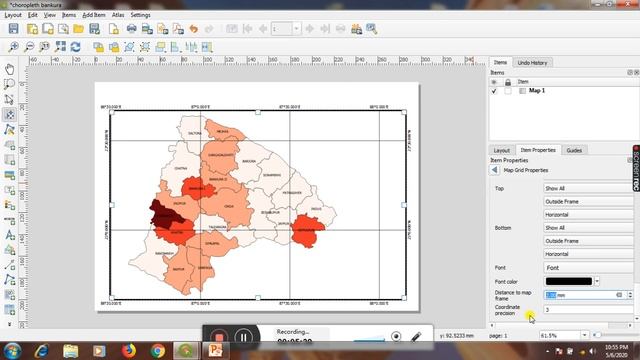The height and width of the screenshot is (360, 640).
Task: Open the atlas settings icon
Action: coord(371,29)
